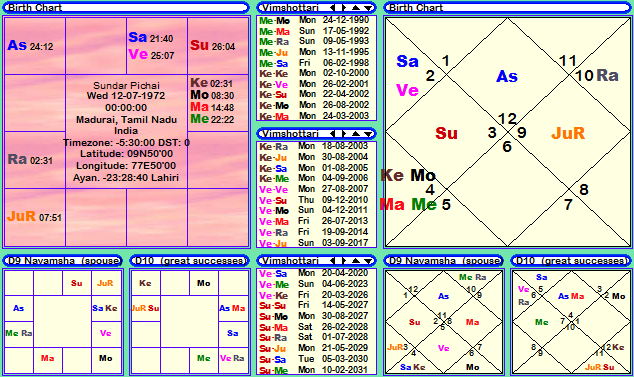634x377 pixels.
Task: Select Me-Ju row dated 13-11-1995
Action: (315, 52)
